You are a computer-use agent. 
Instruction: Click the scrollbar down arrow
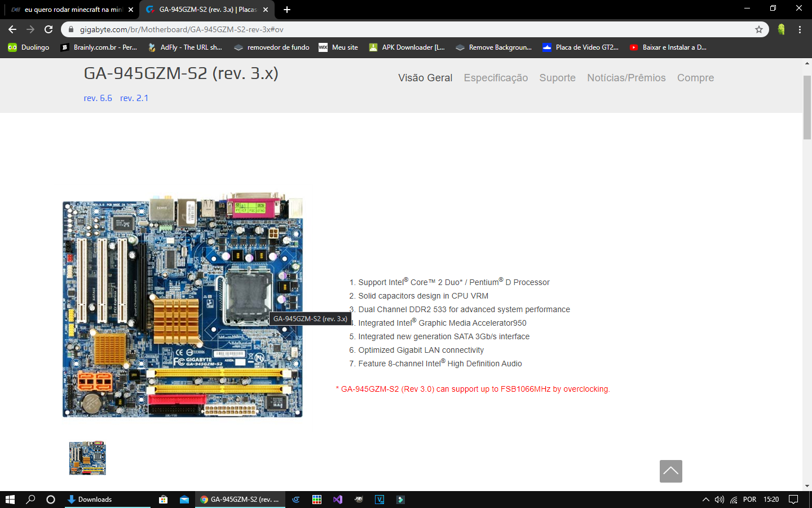pos(807,486)
